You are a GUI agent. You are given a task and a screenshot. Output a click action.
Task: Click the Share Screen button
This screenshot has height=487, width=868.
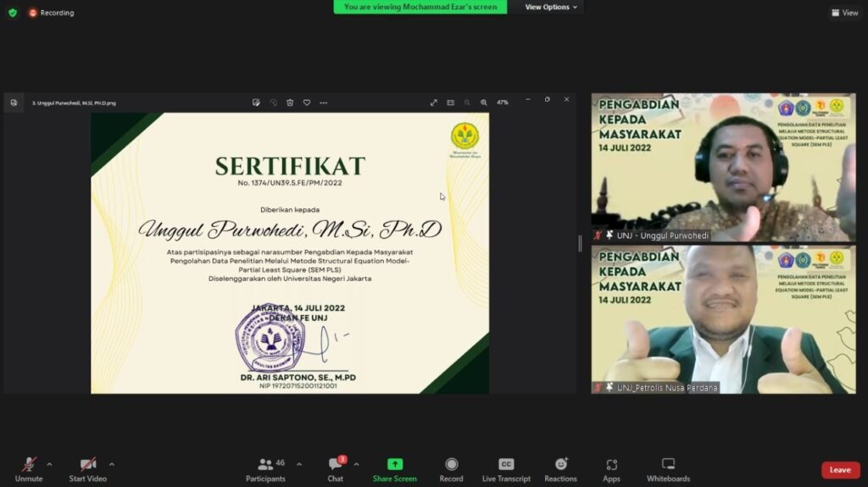(394, 468)
